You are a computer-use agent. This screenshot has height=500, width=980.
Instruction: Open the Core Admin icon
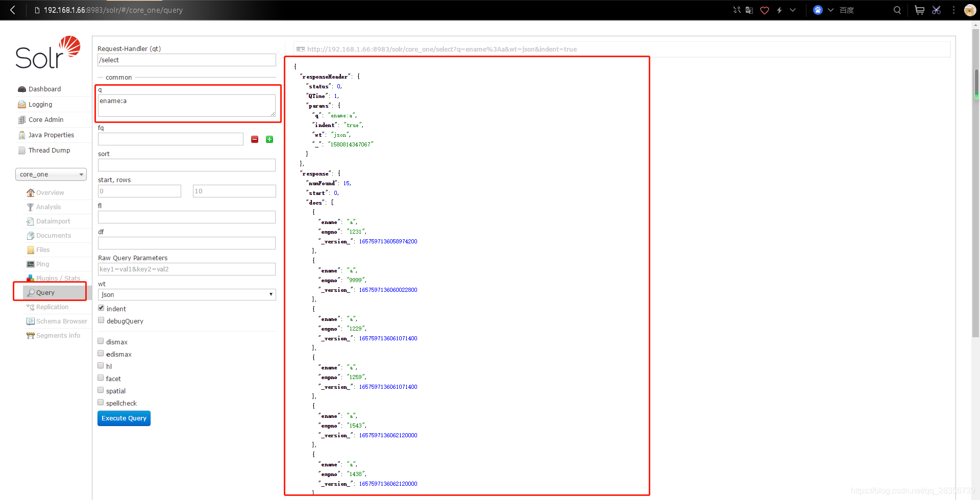(22, 120)
